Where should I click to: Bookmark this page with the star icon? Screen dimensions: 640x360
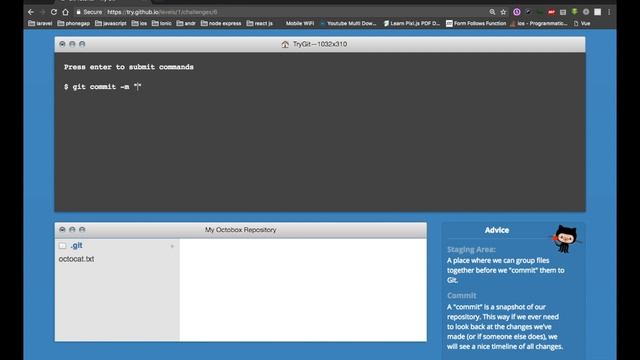(x=503, y=12)
